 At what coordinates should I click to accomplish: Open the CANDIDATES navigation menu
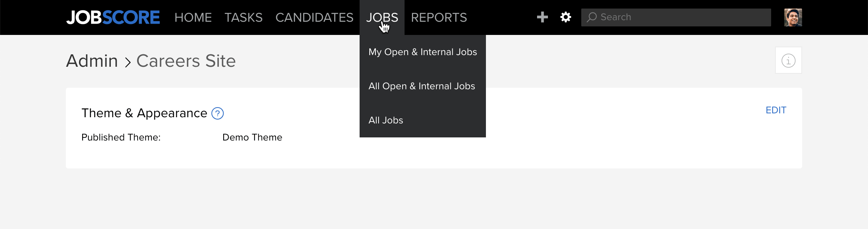click(314, 17)
